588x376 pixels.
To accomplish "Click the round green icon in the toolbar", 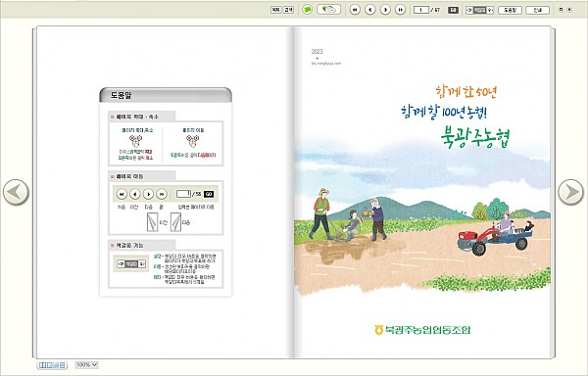I will click(307, 10).
